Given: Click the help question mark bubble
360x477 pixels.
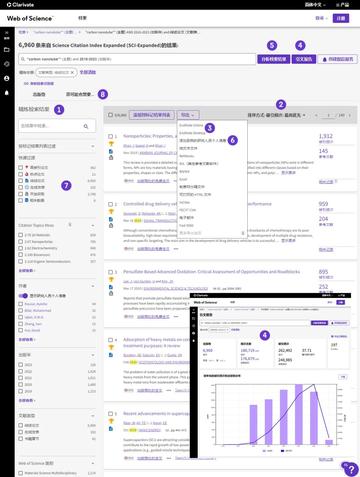Looking at the screenshot, I should [350, 469].
